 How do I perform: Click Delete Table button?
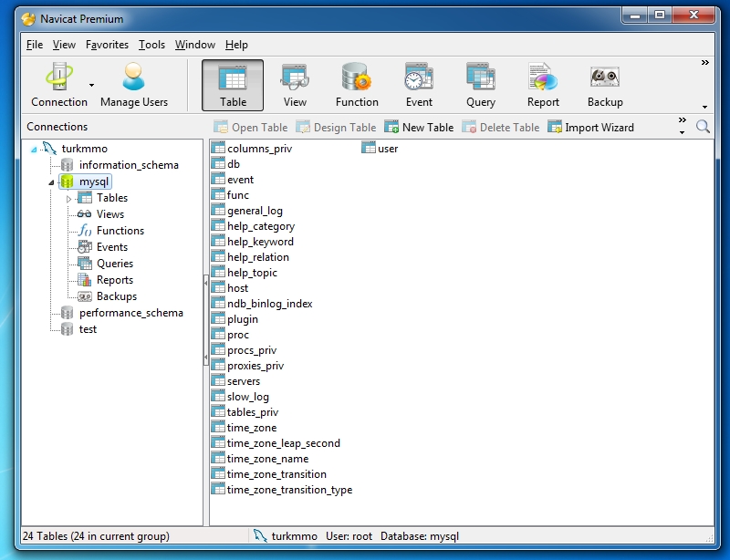(x=500, y=127)
